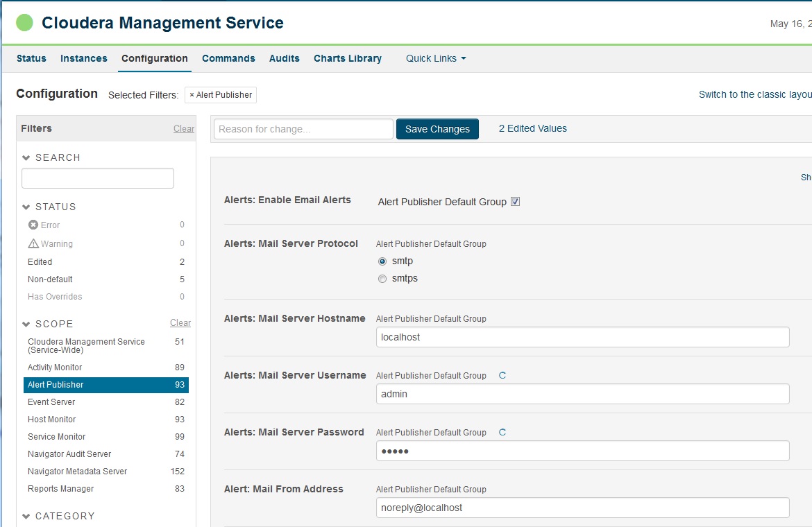
Task: Click the 2 Edited Values link
Action: pyautogui.click(x=532, y=128)
